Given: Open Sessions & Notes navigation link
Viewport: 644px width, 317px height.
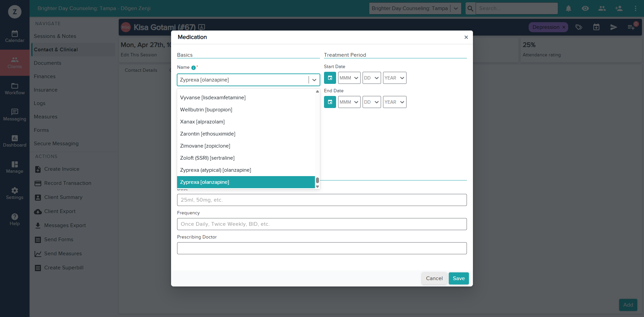Looking at the screenshot, I should coord(55,36).
